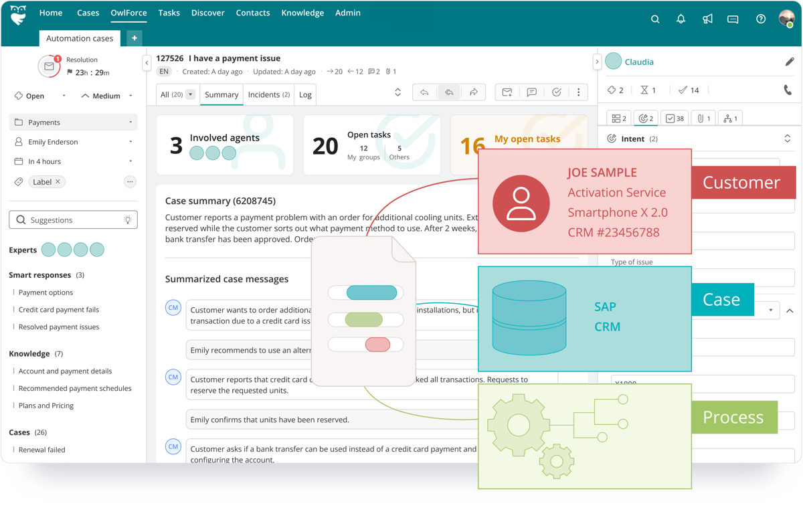Click the ticket counter showing 2

616,90
